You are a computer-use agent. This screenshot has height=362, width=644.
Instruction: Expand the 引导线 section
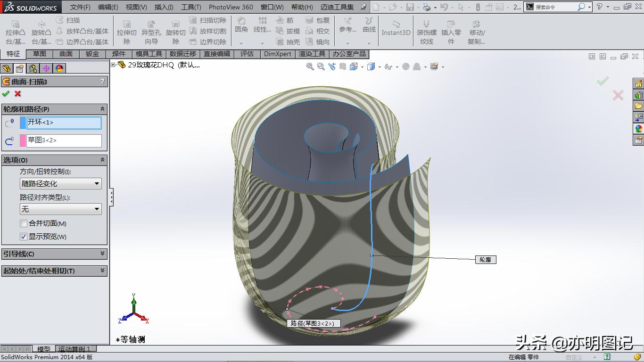55,254
